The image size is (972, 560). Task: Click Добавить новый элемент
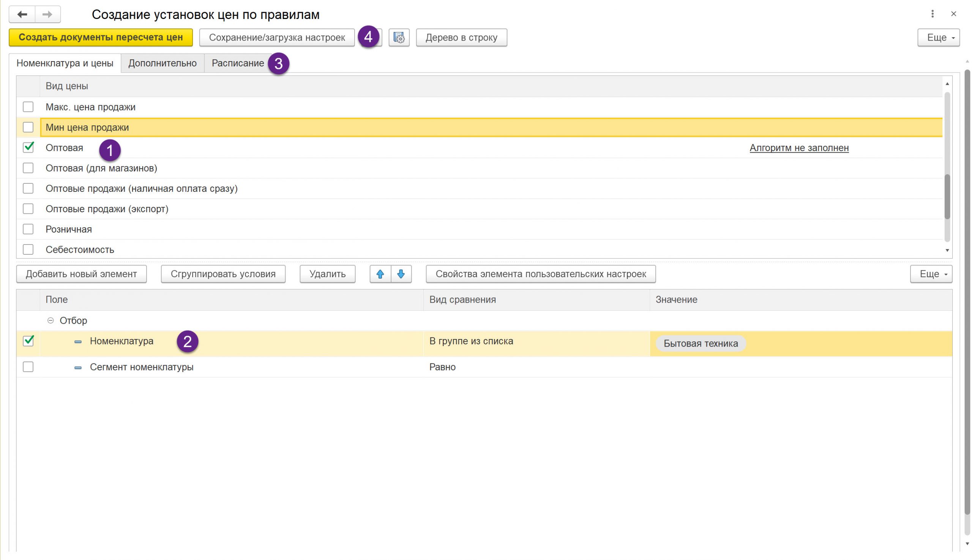click(x=81, y=274)
